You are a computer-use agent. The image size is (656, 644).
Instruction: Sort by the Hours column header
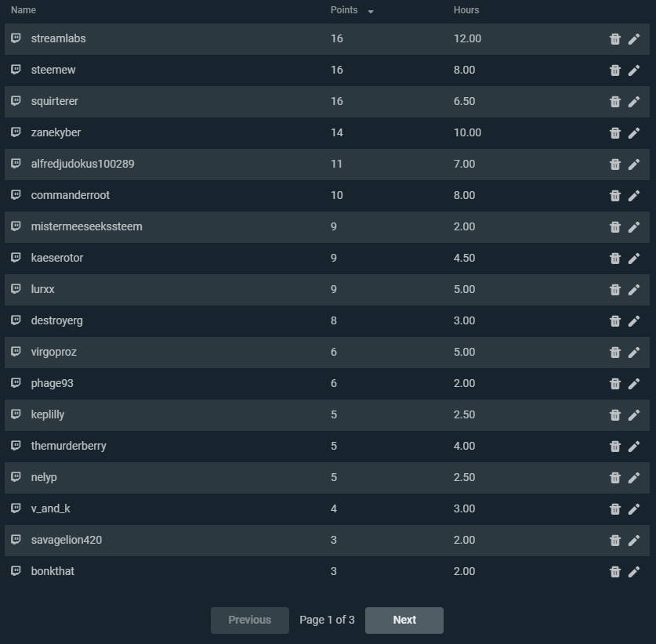coord(466,10)
